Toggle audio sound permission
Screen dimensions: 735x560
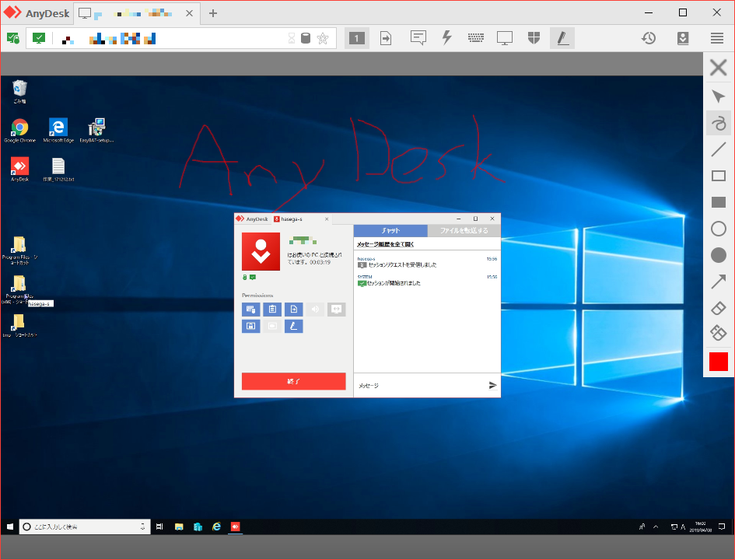[x=316, y=310]
